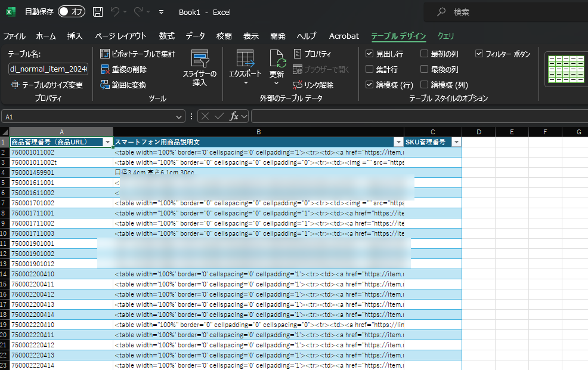Switch to the ヘルプ tab
Viewport: 588px width, 370px height.
coord(307,36)
